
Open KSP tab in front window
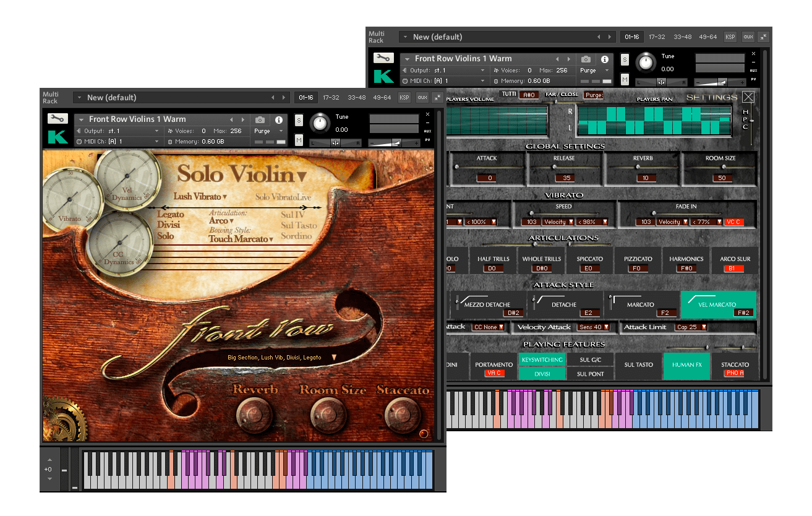pos(404,98)
